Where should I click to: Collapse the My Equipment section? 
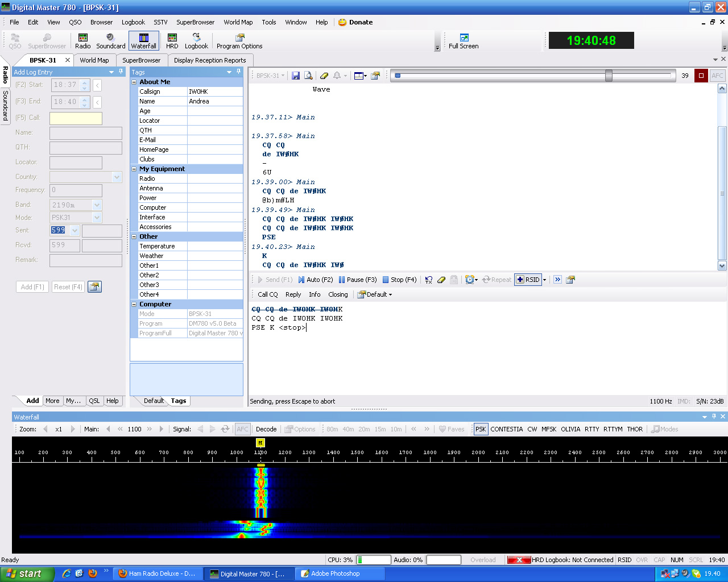coord(134,169)
